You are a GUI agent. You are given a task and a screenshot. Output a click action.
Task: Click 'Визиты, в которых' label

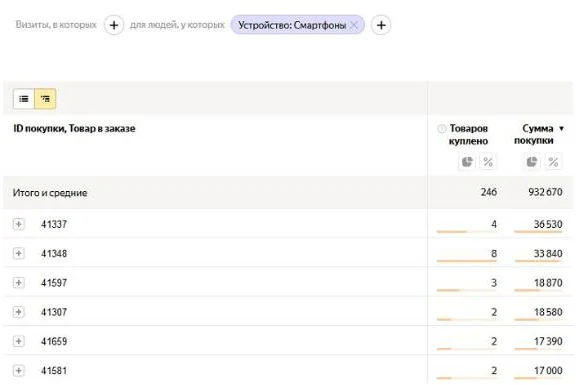56,25
